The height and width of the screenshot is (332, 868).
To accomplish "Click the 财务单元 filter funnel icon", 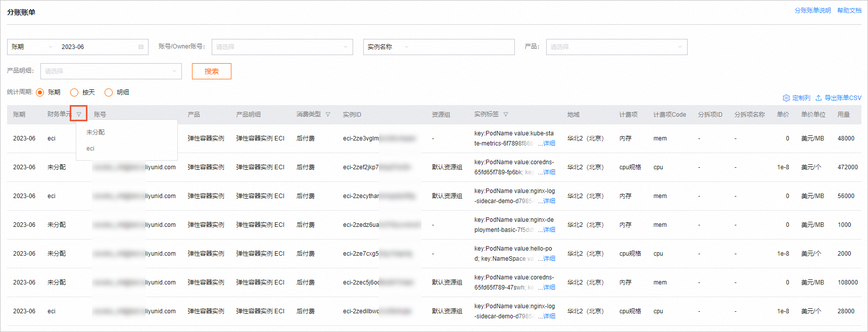I will pyautogui.click(x=79, y=114).
